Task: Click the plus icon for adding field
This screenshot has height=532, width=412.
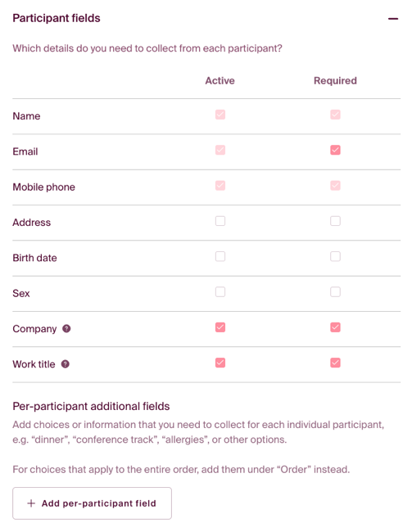Action: click(31, 503)
